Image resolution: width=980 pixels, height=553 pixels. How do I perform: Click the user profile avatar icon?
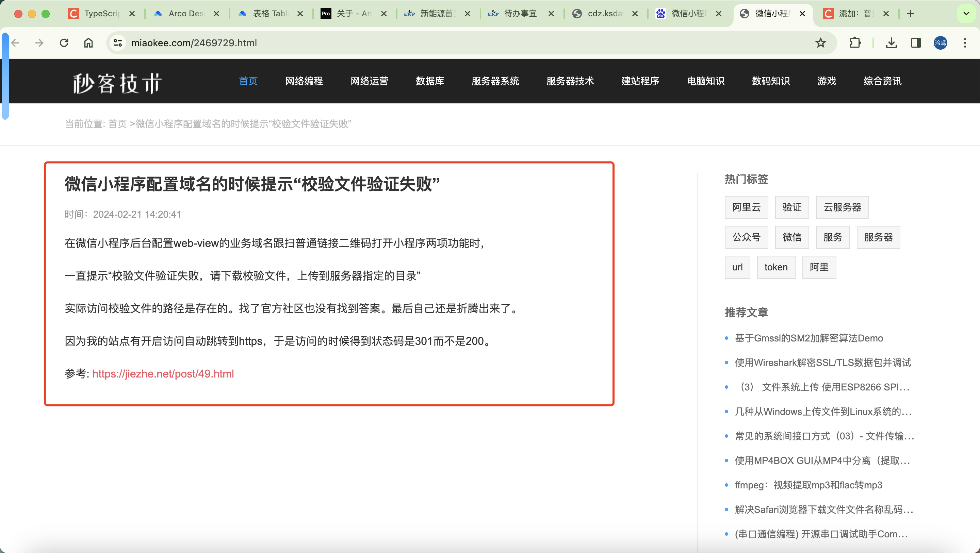940,43
